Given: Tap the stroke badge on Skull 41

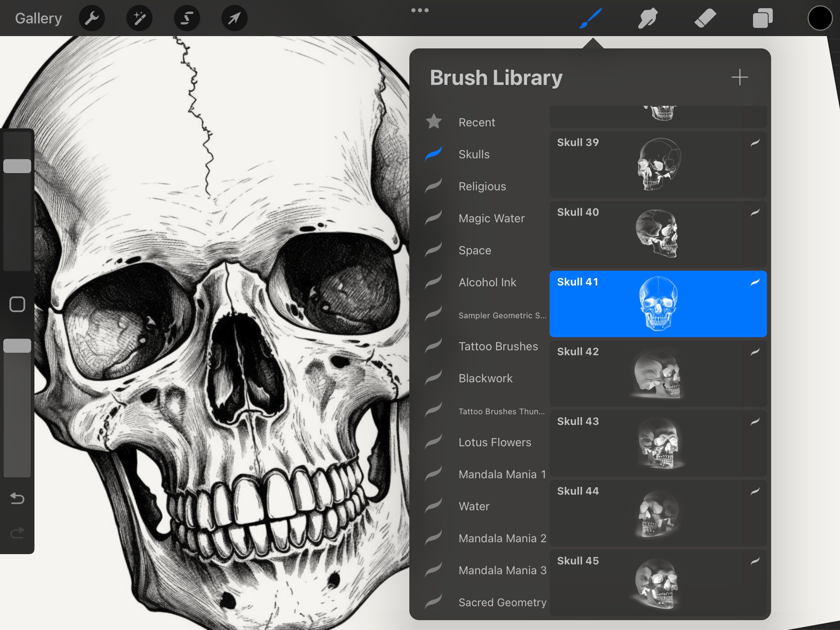Looking at the screenshot, I should (755, 282).
